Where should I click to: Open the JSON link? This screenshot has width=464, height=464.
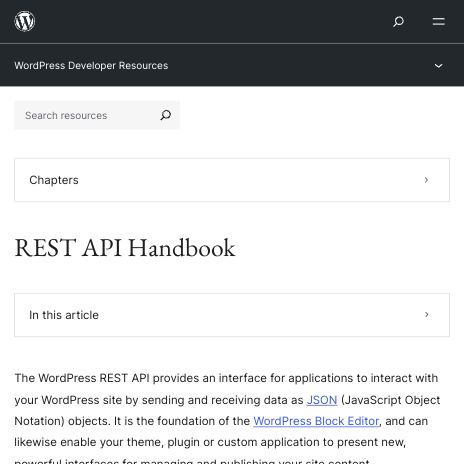pos(322,400)
